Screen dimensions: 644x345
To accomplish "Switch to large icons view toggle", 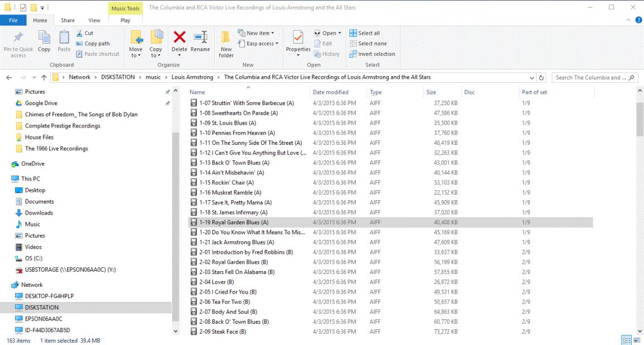I will pos(637,341).
